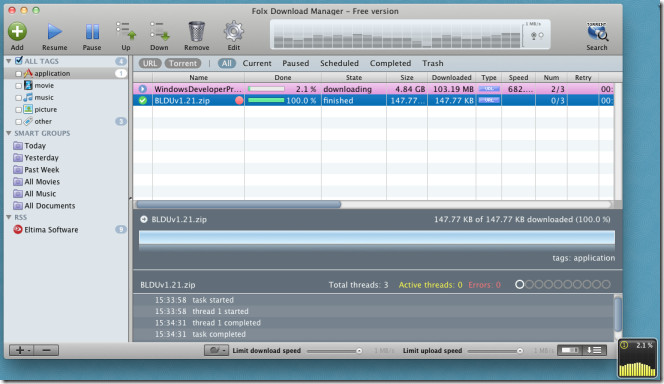Screen dimensions: 664x384
Task: Sort by the State column header
Action: tap(354, 77)
